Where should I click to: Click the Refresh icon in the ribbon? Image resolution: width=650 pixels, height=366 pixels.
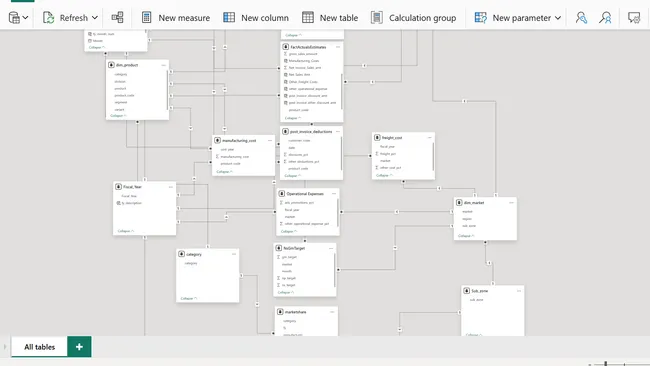[x=49, y=17]
